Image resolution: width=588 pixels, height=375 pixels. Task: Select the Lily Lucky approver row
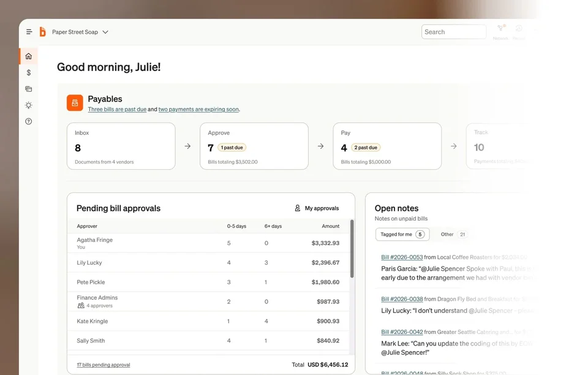coord(208,262)
